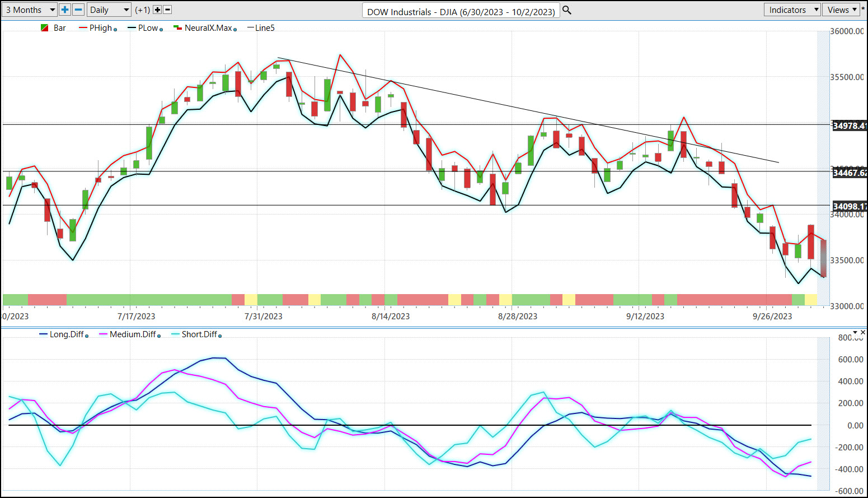This screenshot has width=868, height=498.
Task: Click the settings dot next to PHigh
Action: (x=115, y=30)
